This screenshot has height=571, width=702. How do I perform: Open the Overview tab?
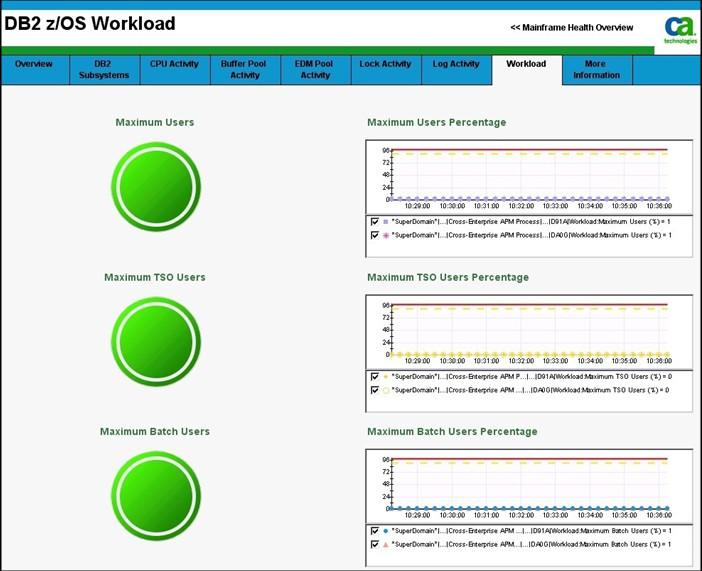click(x=35, y=69)
